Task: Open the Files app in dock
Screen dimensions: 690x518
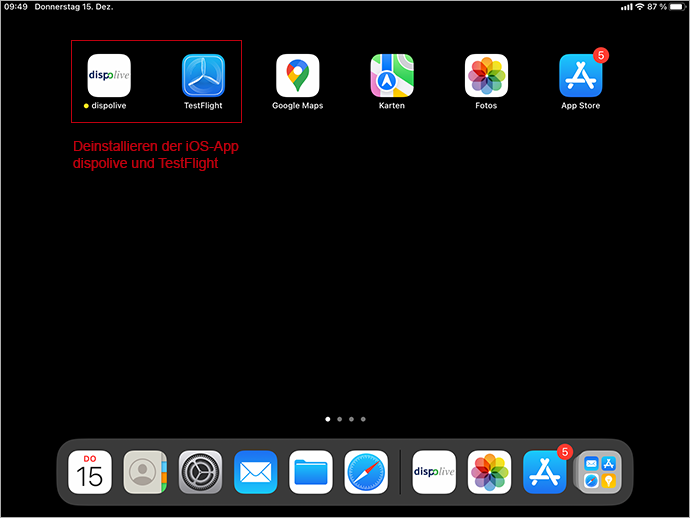Action: tap(311, 472)
